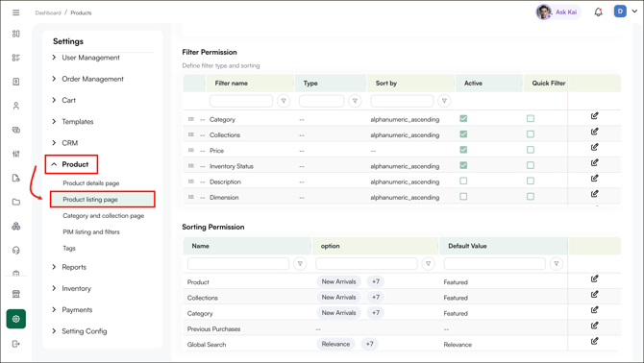Edit the Collections filter row

click(x=594, y=132)
